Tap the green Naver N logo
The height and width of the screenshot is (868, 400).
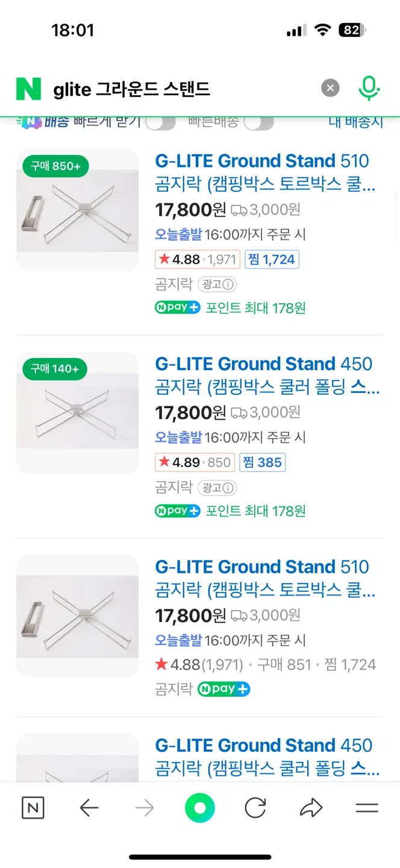pyautogui.click(x=28, y=89)
